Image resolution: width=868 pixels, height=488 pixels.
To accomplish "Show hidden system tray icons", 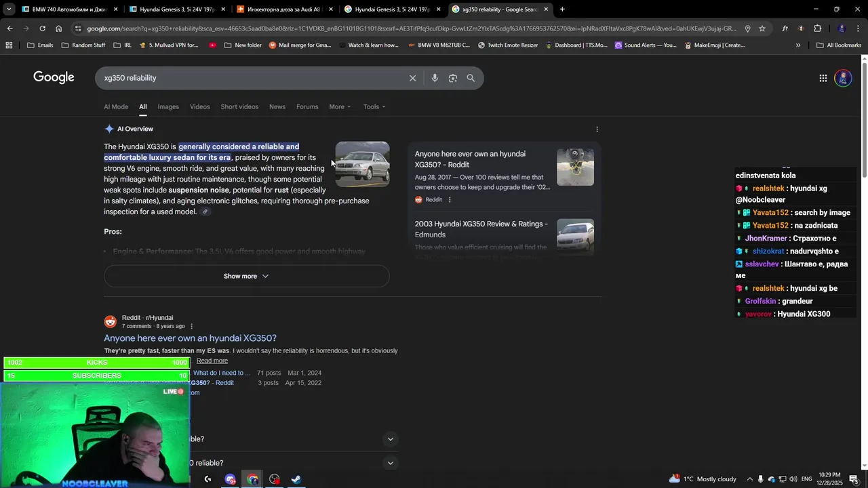I will (x=749, y=479).
